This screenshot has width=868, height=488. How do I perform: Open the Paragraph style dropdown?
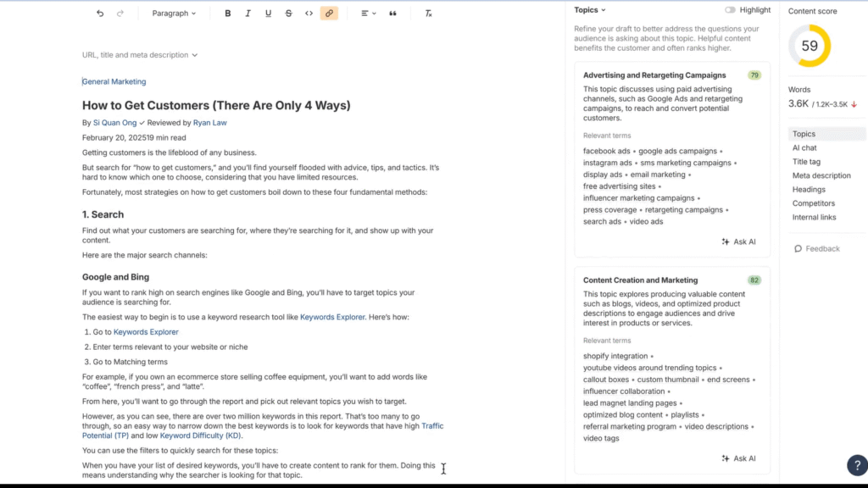(175, 13)
